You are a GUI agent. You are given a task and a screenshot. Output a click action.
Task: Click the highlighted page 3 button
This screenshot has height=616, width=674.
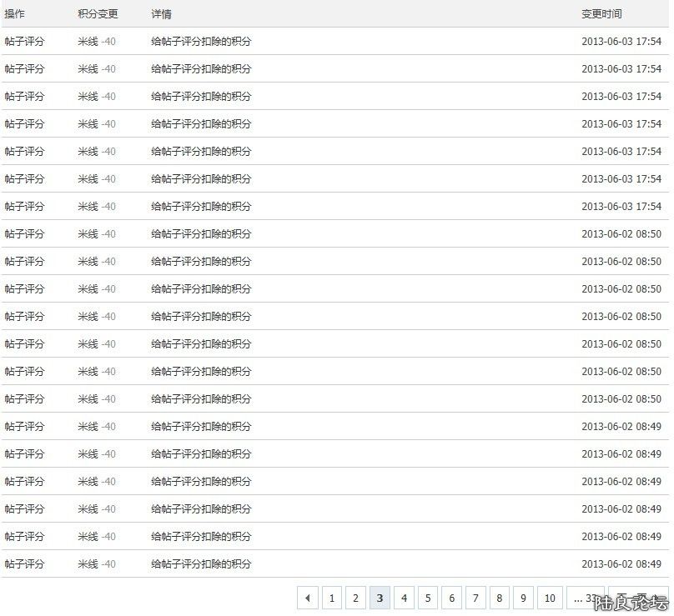380,598
